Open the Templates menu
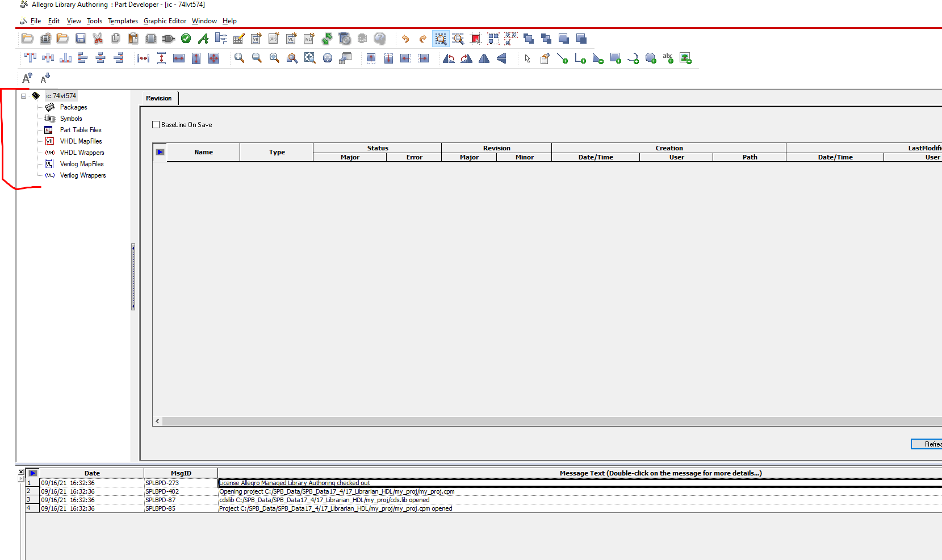The width and height of the screenshot is (942, 560). (123, 21)
